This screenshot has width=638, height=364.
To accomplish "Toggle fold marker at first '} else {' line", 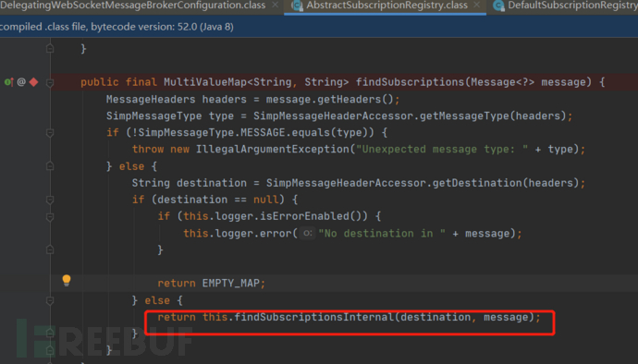I will point(50,166).
